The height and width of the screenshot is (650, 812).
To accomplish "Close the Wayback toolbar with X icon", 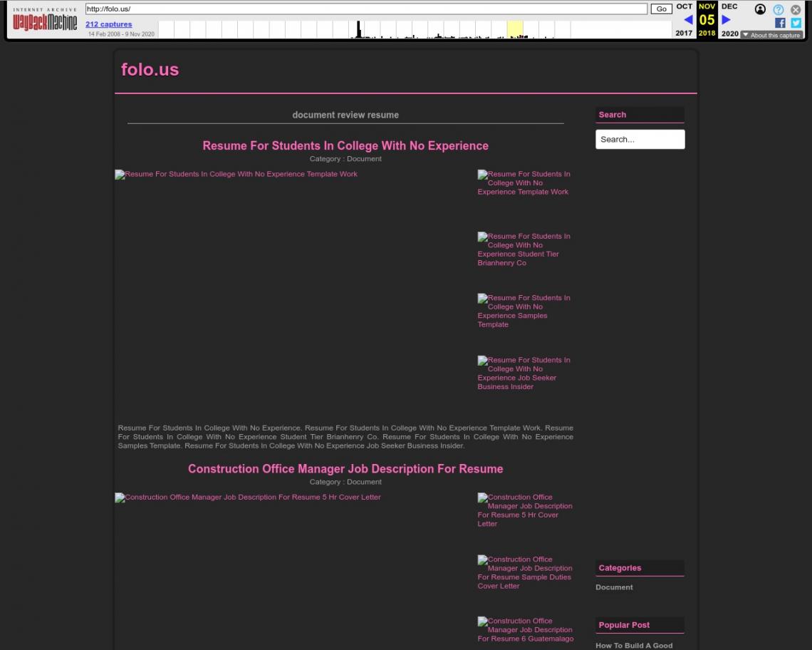I will tap(796, 9).
